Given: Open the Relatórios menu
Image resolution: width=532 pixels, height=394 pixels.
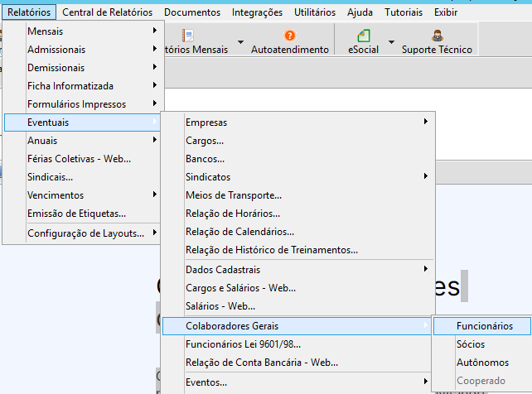Looking at the screenshot, I should [29, 12].
